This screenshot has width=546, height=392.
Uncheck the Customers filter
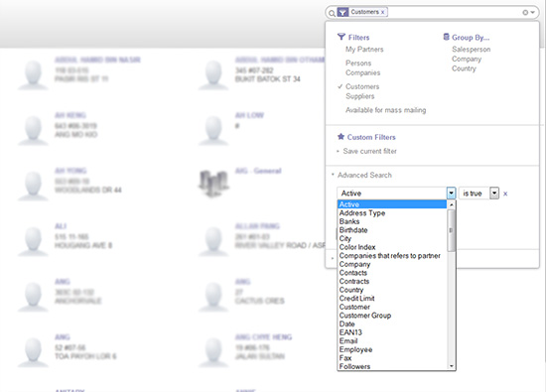click(x=362, y=86)
